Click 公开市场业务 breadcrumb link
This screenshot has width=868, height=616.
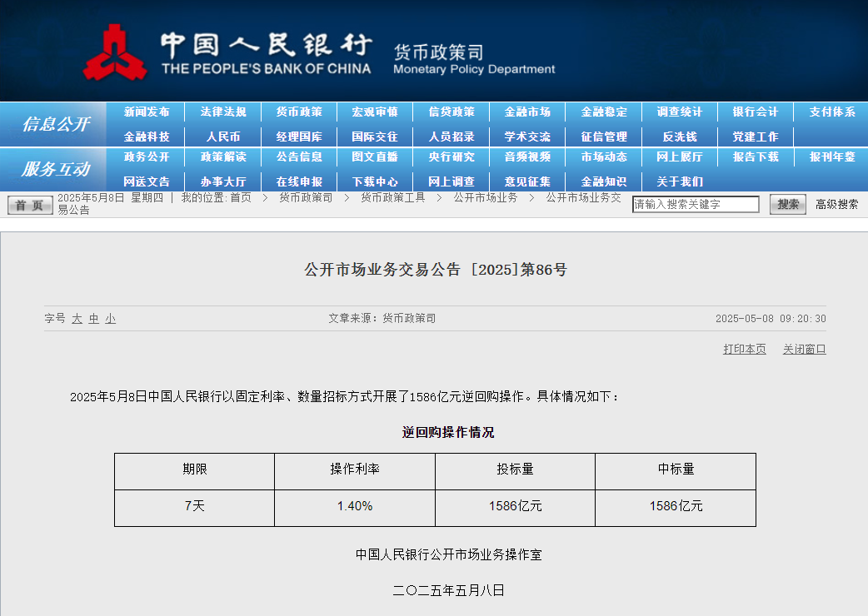tap(485, 198)
